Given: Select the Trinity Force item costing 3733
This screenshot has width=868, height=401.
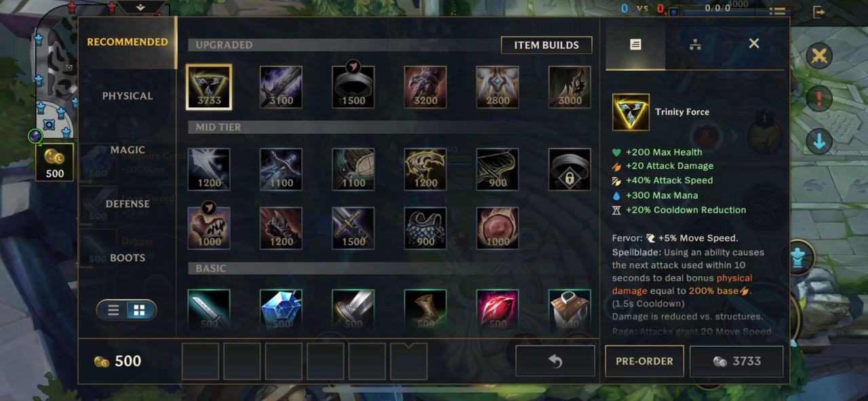Looking at the screenshot, I should click(209, 87).
